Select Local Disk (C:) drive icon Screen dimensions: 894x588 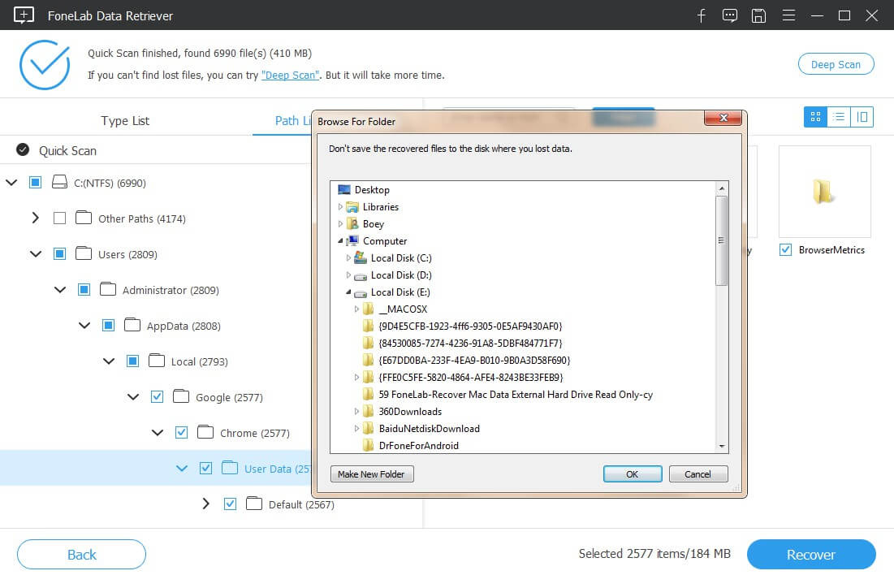pos(361,257)
